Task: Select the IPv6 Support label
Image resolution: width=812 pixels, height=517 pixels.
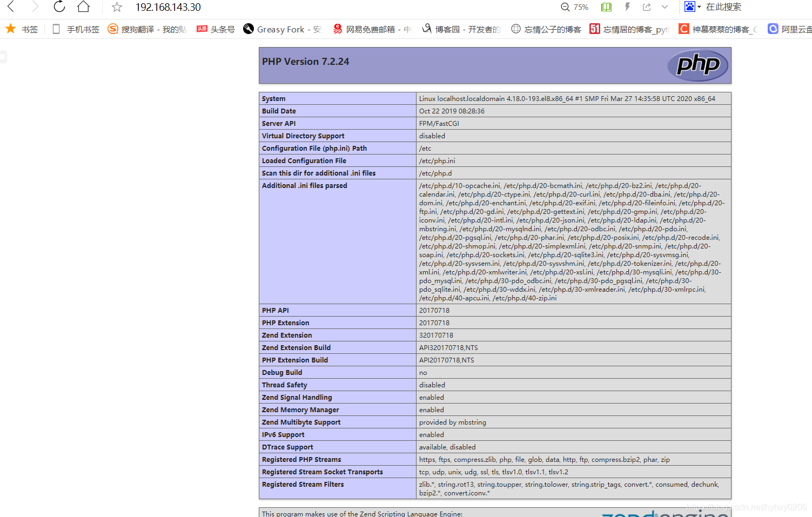Action: pos(283,435)
